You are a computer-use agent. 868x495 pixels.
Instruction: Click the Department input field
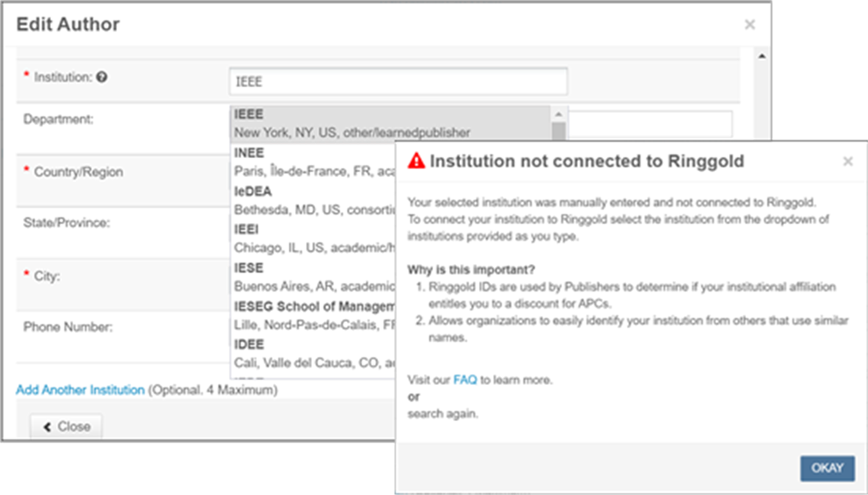coord(649,123)
